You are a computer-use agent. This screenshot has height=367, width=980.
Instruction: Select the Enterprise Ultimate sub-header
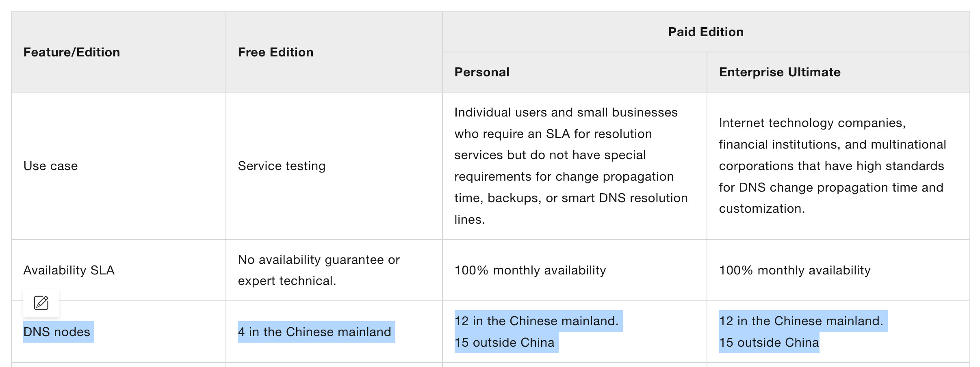click(x=779, y=72)
